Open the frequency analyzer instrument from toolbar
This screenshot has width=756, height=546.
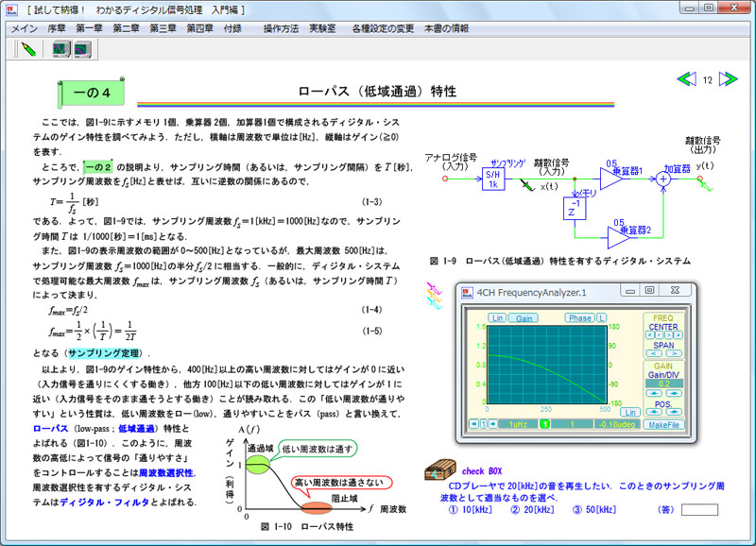82,50
